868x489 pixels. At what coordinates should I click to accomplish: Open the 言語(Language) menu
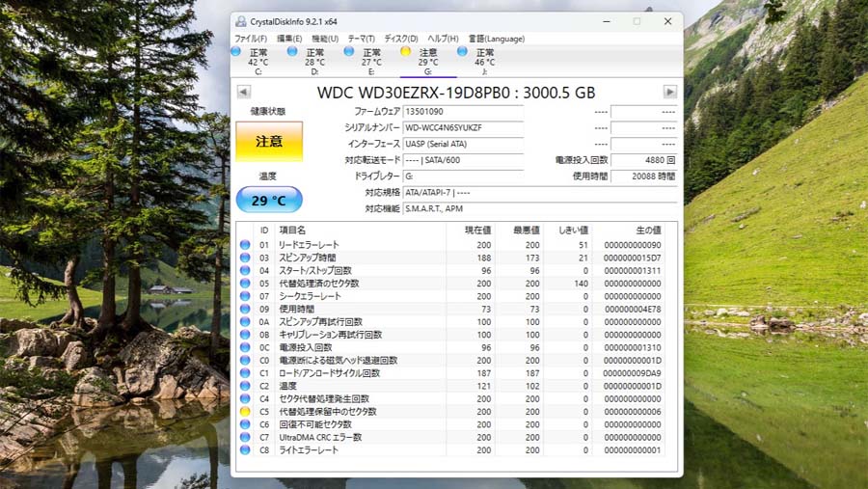pyautogui.click(x=497, y=39)
